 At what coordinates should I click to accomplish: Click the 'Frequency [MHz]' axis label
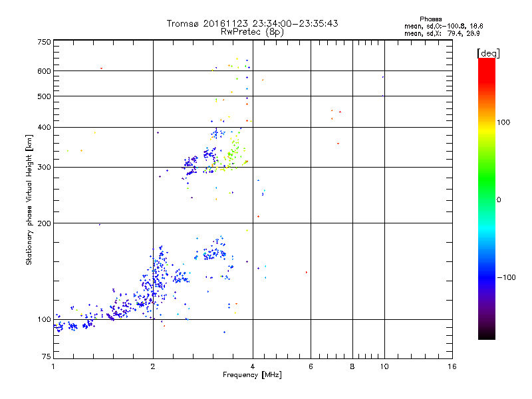[x=252, y=375]
